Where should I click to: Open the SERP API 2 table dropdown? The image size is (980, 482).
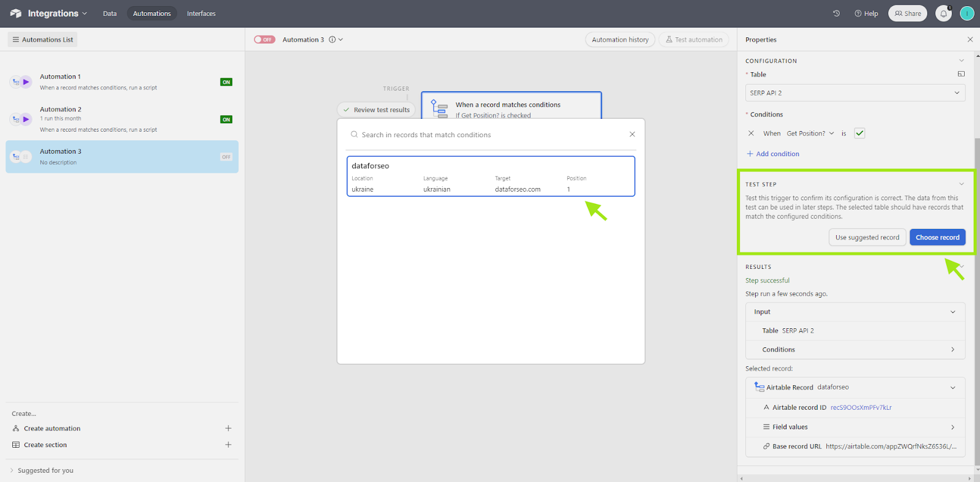(x=855, y=92)
